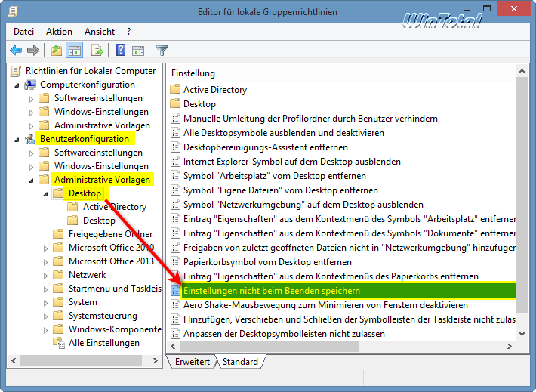Export list using the toolbar icon
The height and width of the screenshot is (392, 536).
click(x=97, y=51)
